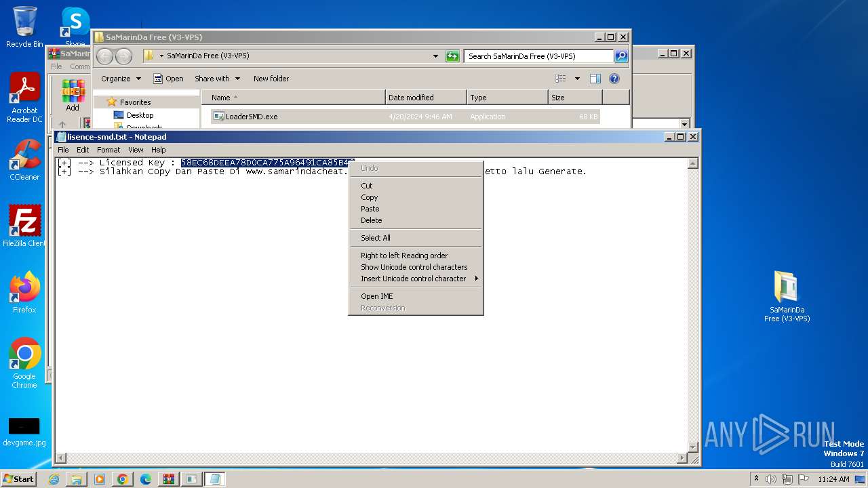Show hidden tray icons arrow
This screenshot has height=488, width=868.
[x=756, y=479]
